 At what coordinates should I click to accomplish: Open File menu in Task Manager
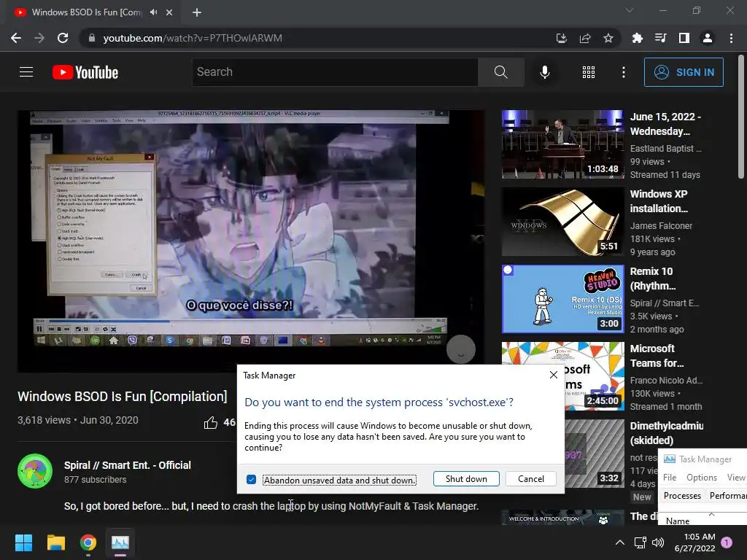[670, 477]
